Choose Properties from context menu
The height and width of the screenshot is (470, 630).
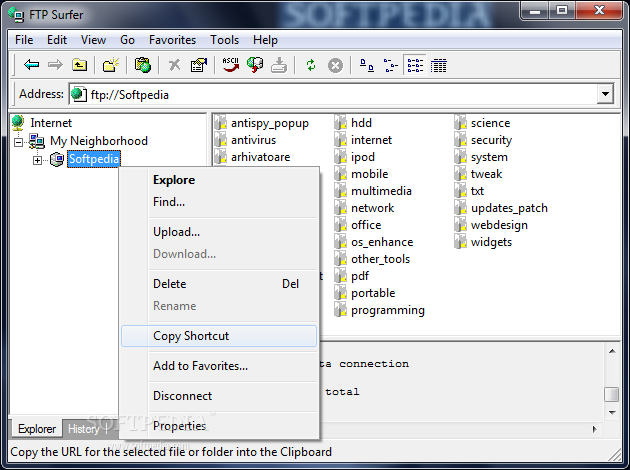[219, 426]
